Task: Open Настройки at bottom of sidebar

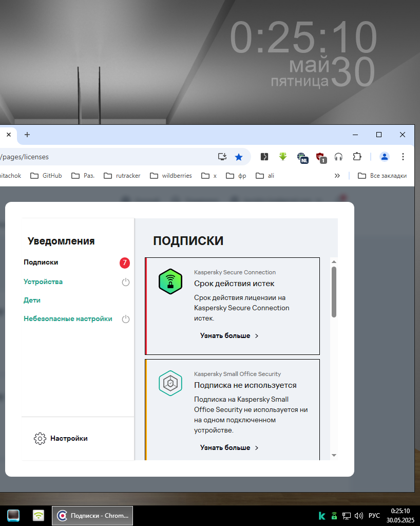Action: tap(61, 439)
